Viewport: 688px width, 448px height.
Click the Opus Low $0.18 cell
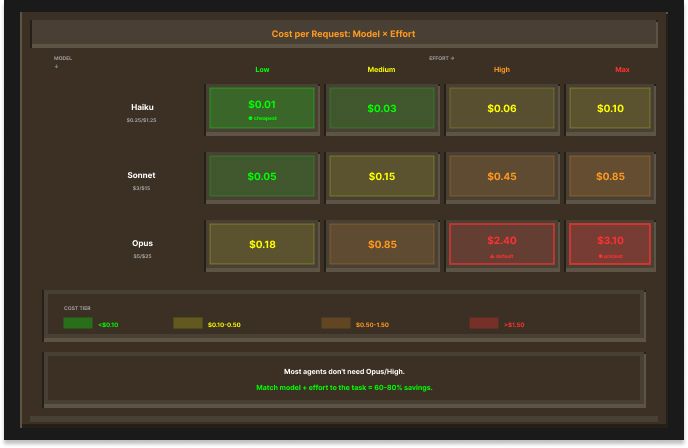pos(262,244)
